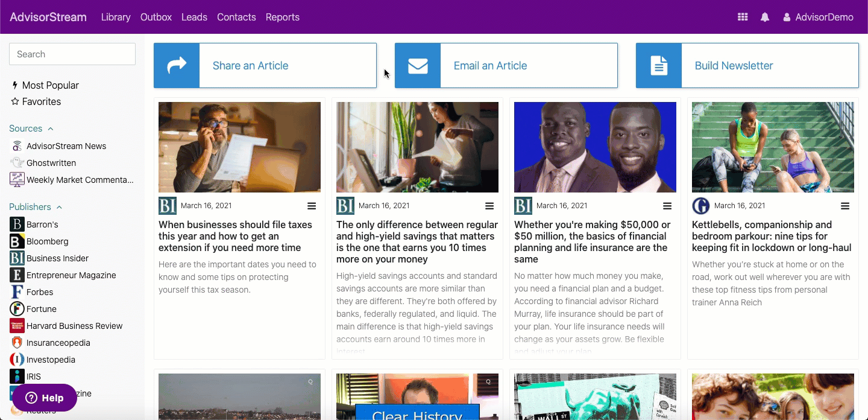Filter by Insuranceopedia publisher

click(x=58, y=343)
